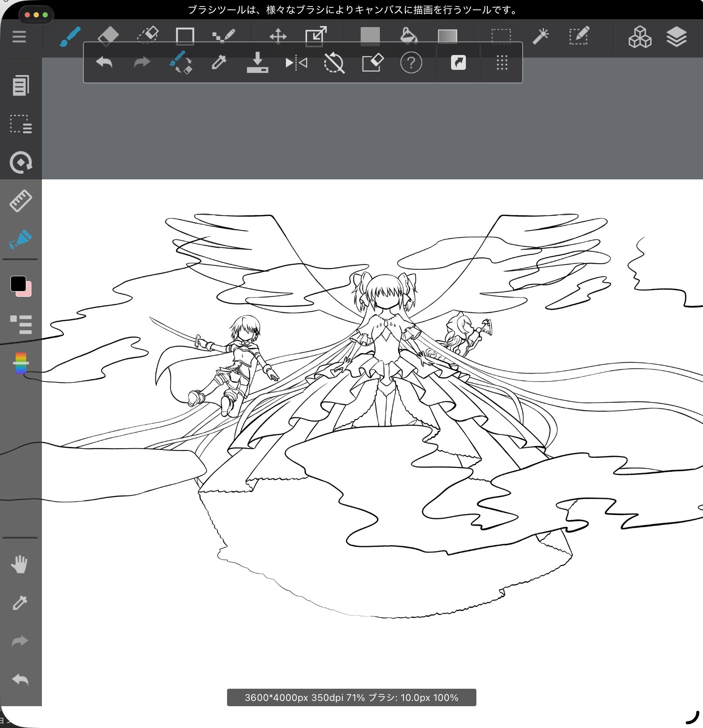Click the canvas info status bar
The height and width of the screenshot is (728, 703).
pos(351,697)
